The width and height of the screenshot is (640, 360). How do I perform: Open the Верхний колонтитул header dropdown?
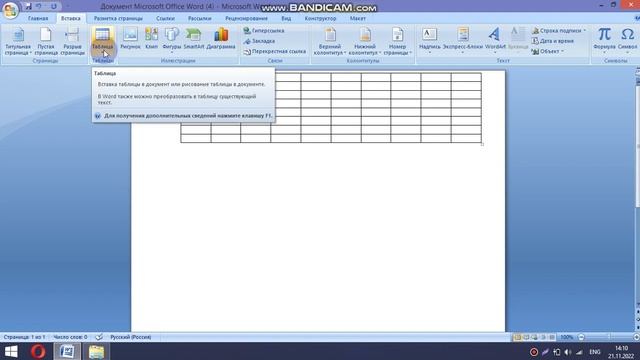[330, 41]
